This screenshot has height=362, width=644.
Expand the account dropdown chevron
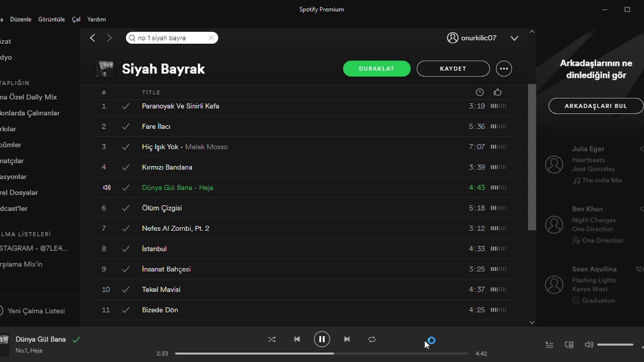pos(514,38)
